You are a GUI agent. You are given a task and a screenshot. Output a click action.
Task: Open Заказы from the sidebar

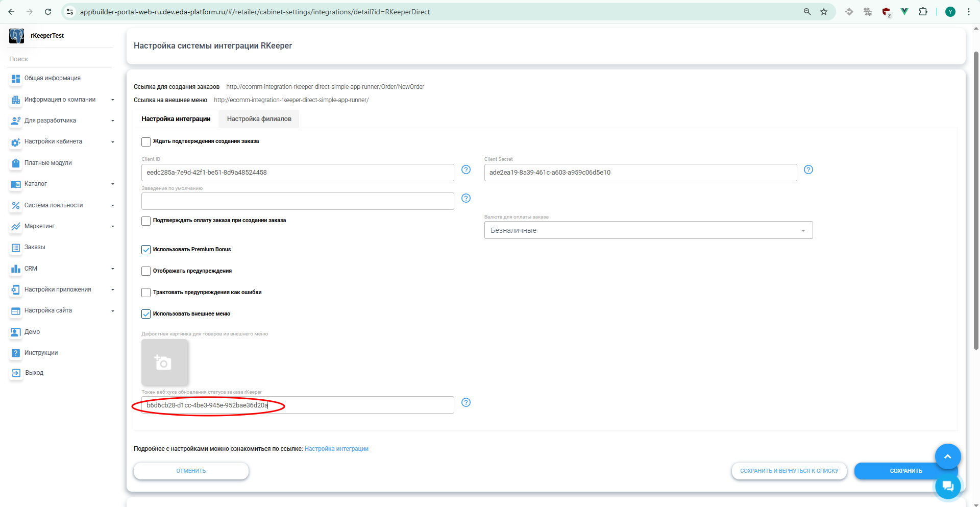click(x=35, y=247)
